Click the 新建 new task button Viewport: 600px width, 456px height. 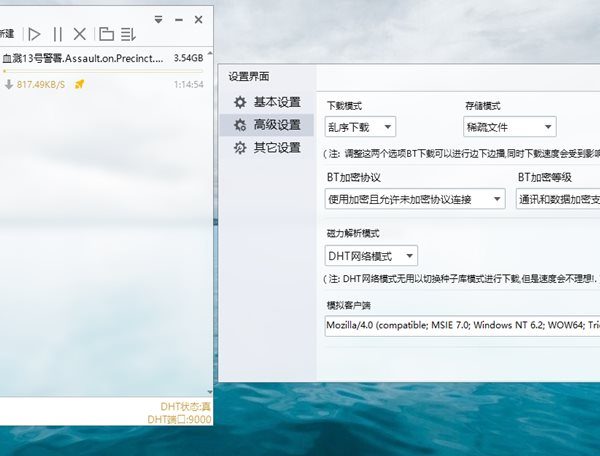click(6, 34)
